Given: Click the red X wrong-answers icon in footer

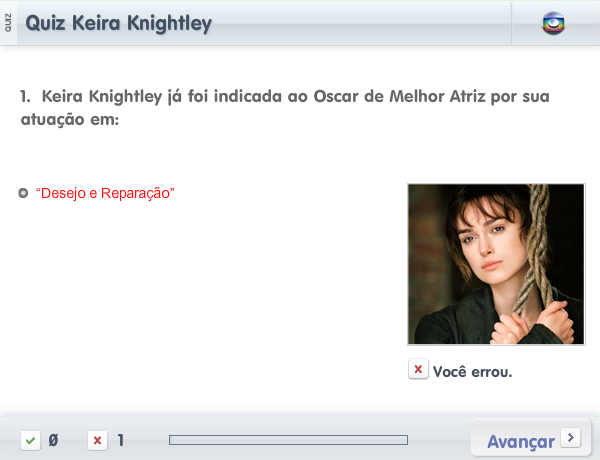Looking at the screenshot, I should [x=98, y=440].
